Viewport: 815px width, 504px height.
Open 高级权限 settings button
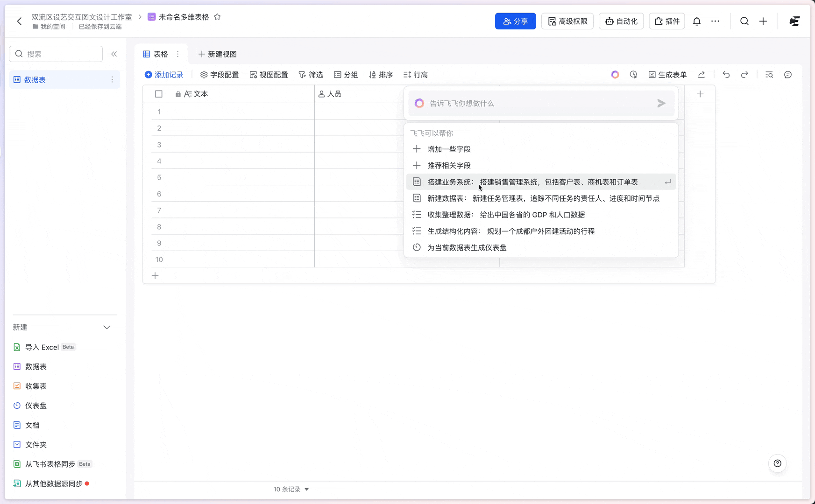click(x=567, y=21)
